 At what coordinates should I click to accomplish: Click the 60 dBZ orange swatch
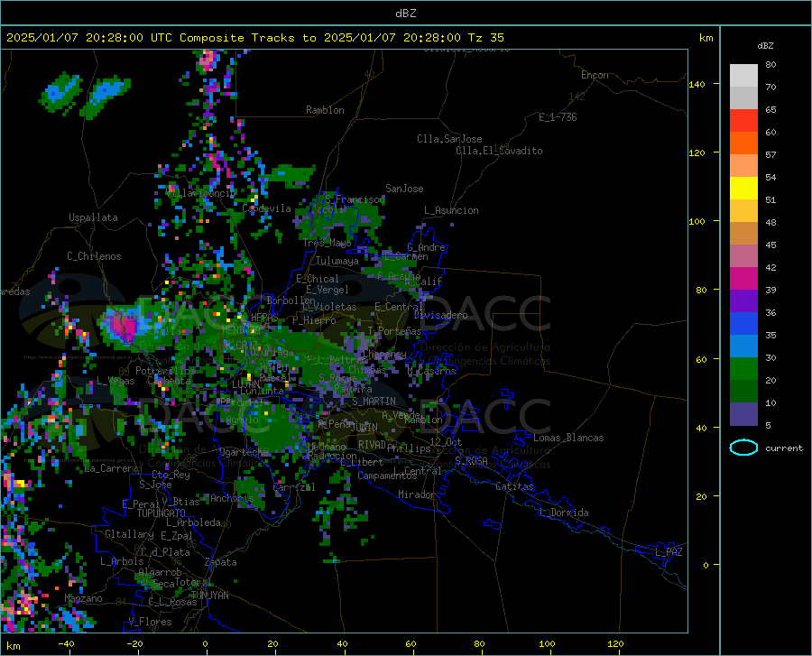(743, 143)
